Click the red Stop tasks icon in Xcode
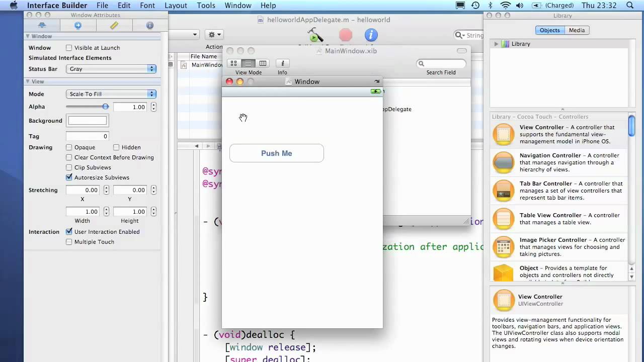This screenshot has height=362, width=644. tap(346, 35)
